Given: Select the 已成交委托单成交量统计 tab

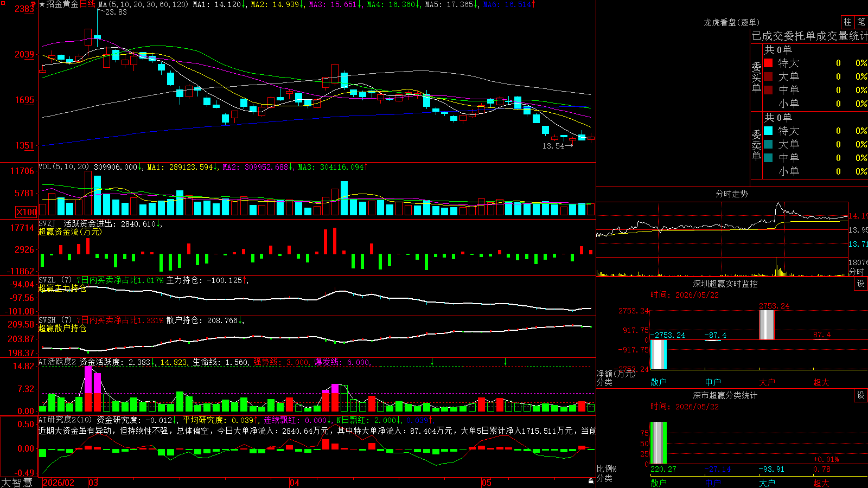Looking at the screenshot, I should 809,36.
